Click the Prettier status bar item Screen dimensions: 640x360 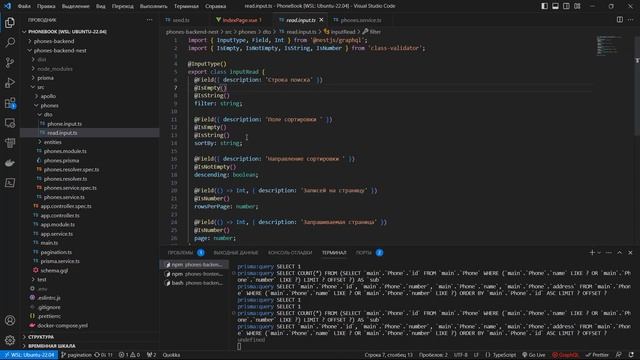point(597,355)
